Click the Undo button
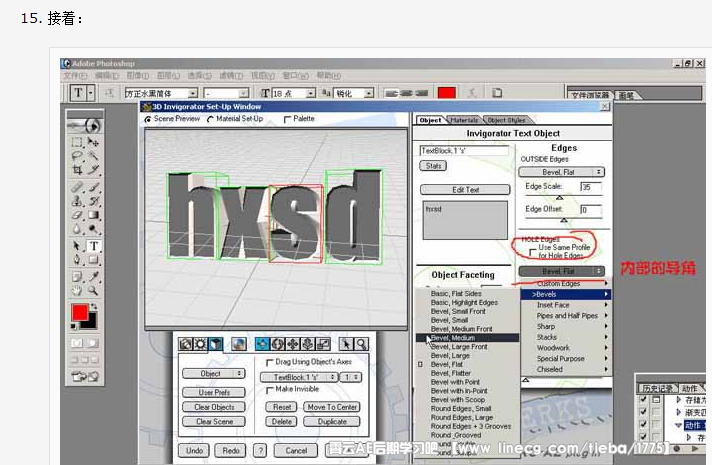The image size is (712, 465). 194,450
